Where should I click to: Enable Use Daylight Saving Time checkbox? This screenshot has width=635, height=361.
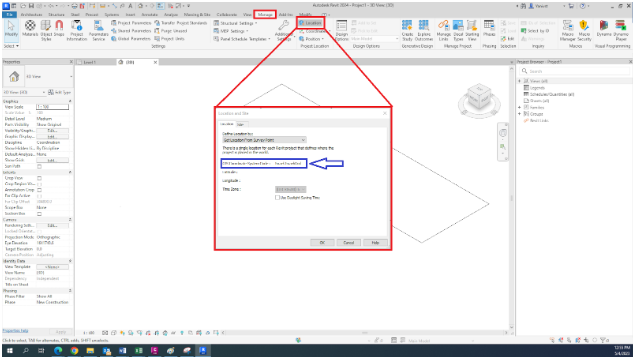tap(277, 198)
